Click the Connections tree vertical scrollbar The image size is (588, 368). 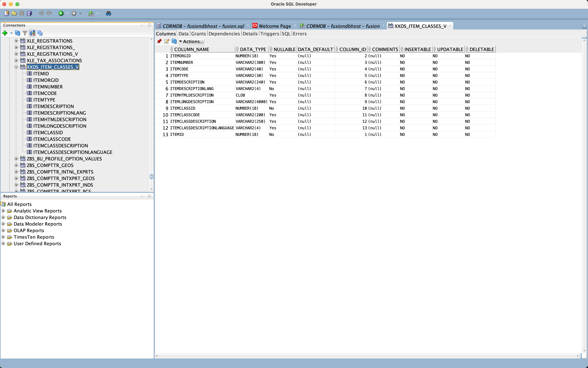coord(151,177)
